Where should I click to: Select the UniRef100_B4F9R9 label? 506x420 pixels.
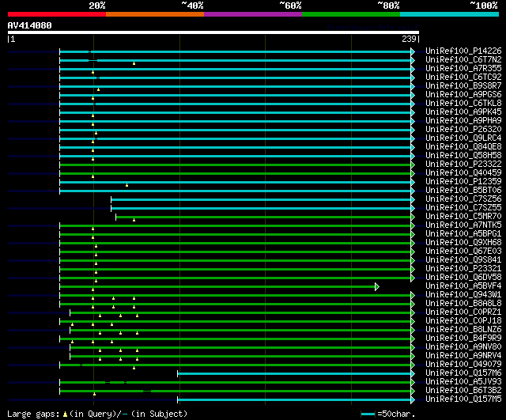tap(463, 339)
